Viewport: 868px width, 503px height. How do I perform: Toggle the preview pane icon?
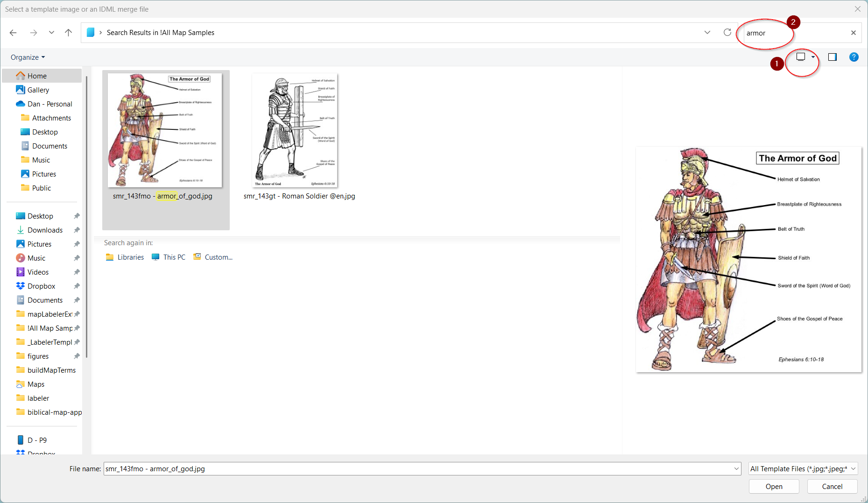point(832,57)
